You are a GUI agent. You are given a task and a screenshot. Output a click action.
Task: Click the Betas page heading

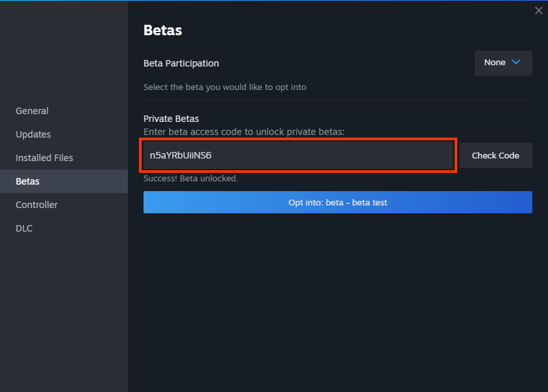coord(162,30)
